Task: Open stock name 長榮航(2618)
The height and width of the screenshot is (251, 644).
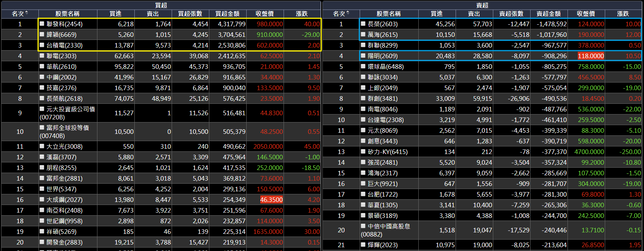Action: pyautogui.click(x=64, y=98)
